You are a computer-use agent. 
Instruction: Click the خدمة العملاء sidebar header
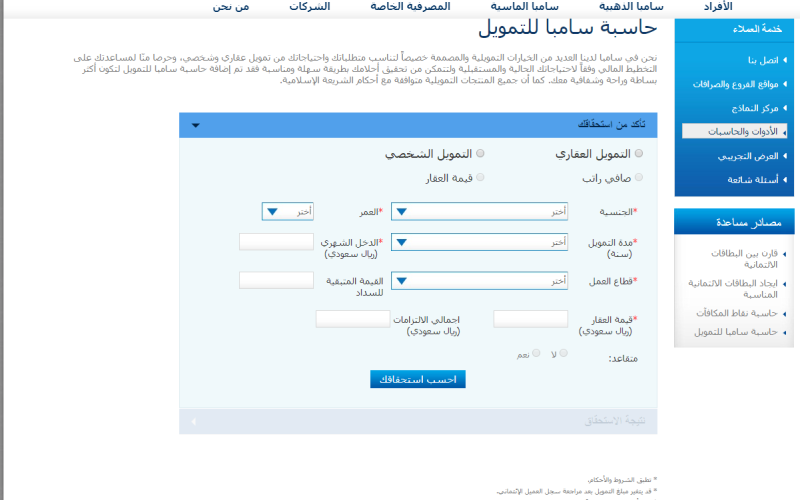coord(734,30)
